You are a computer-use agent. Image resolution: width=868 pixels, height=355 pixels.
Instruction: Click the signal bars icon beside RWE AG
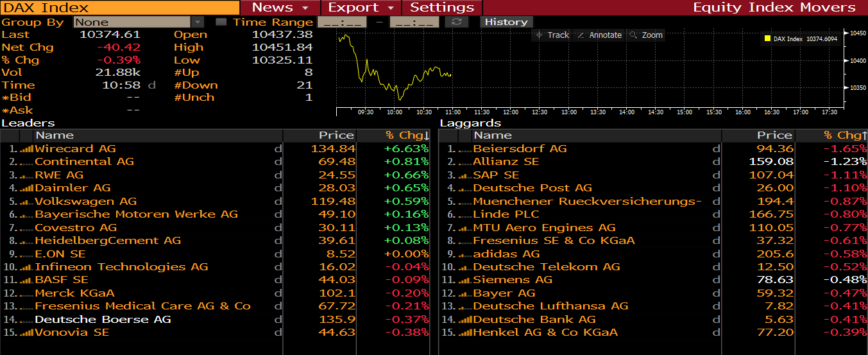coord(27,175)
